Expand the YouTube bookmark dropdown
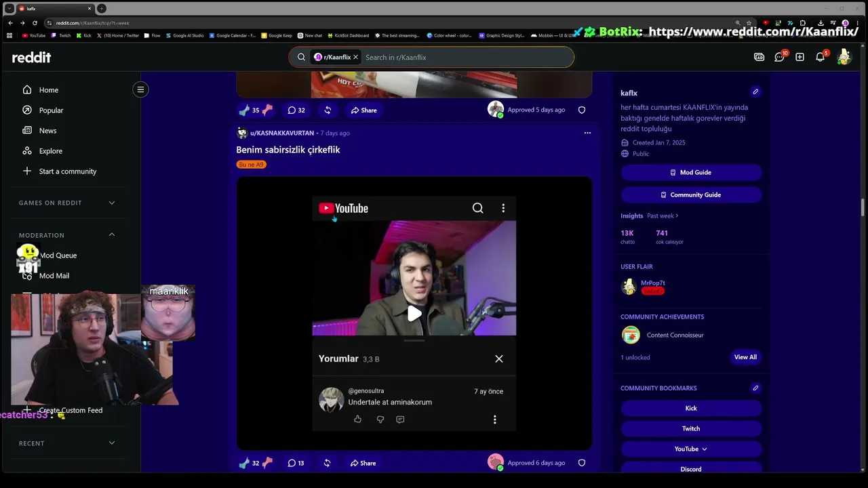 tap(691, 449)
